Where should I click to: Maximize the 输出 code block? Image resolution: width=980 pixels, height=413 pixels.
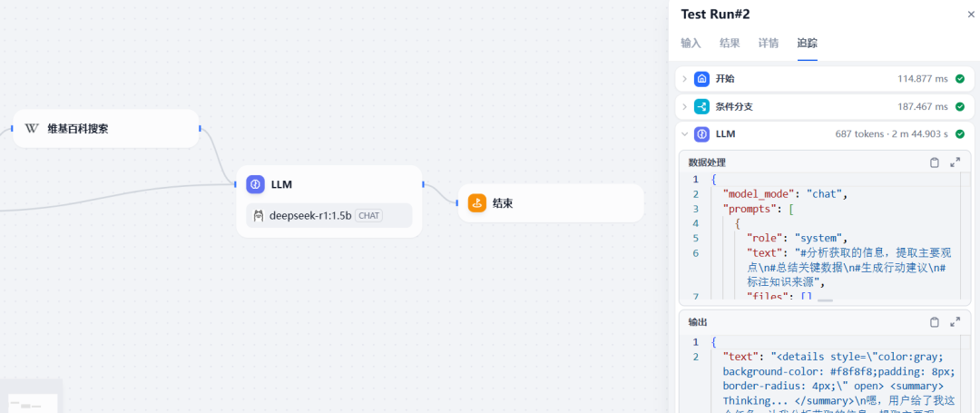click(955, 322)
